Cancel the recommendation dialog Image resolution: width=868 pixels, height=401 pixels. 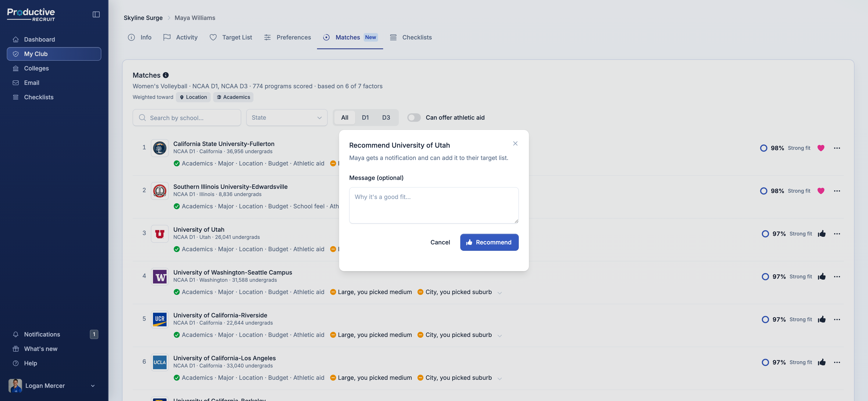click(440, 242)
